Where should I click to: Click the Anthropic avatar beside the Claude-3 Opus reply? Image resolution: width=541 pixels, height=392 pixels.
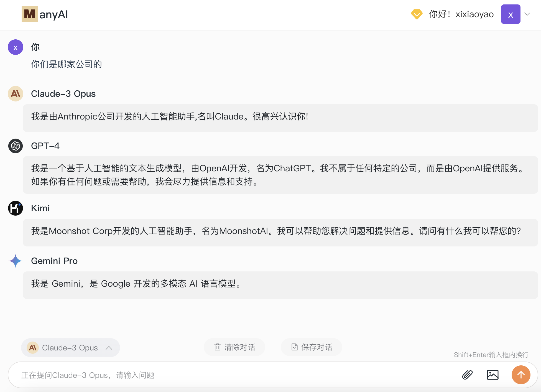(x=16, y=94)
